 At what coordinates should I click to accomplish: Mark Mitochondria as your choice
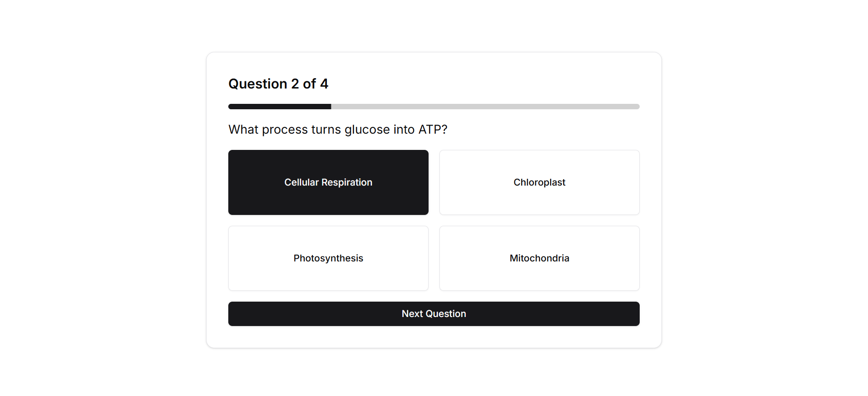click(539, 258)
